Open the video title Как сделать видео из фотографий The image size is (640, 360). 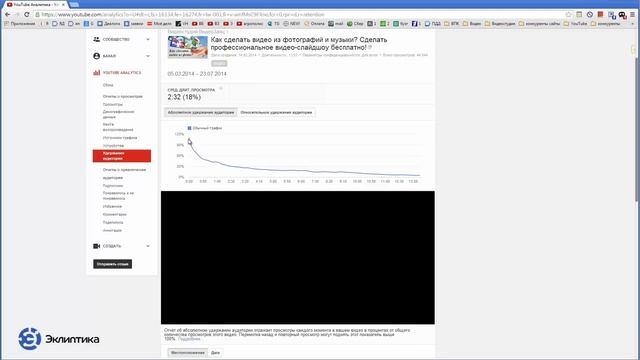click(x=299, y=44)
